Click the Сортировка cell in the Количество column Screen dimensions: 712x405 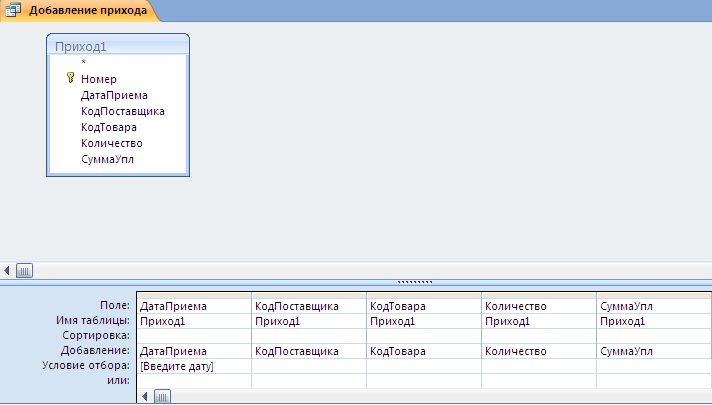[x=539, y=336]
